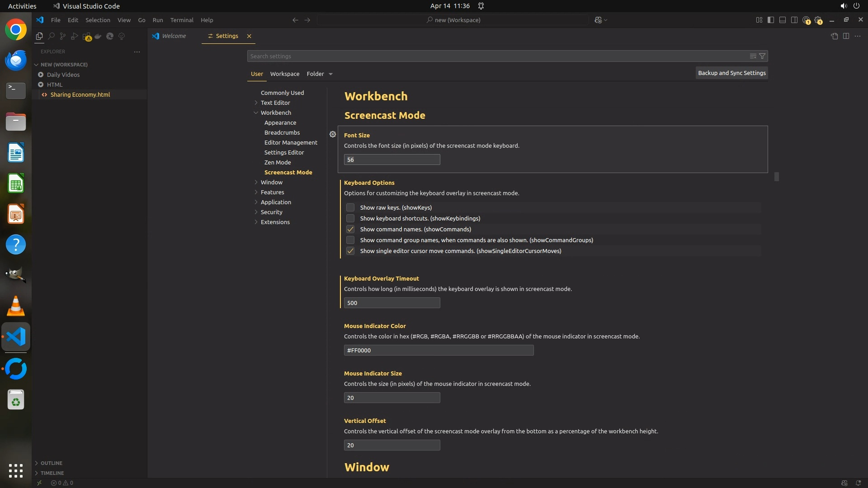The height and width of the screenshot is (488, 868).
Task: Switch to the Workspace settings tab
Action: tap(284, 74)
